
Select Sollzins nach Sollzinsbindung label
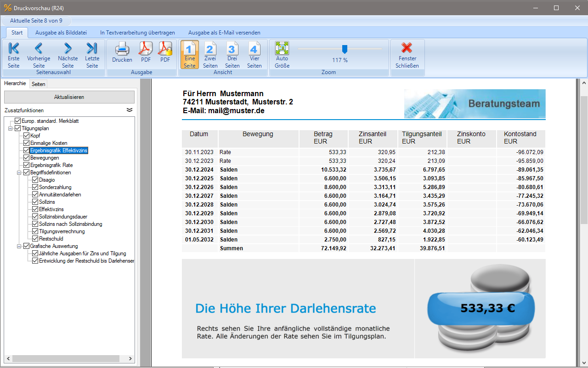71,224
